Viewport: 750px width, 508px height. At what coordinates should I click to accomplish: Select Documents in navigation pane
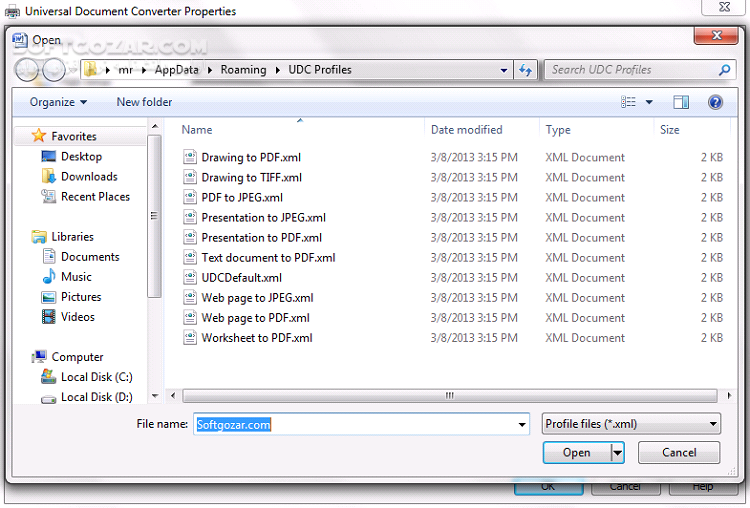click(90, 257)
